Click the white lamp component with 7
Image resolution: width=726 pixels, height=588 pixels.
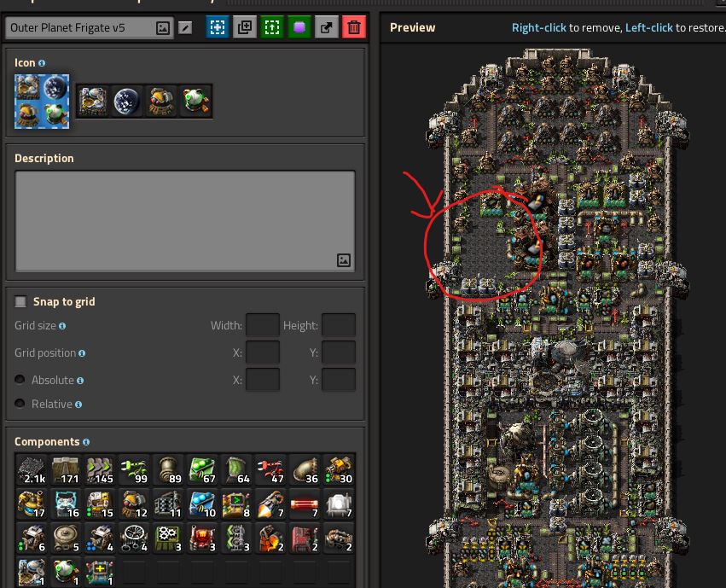tap(339, 504)
